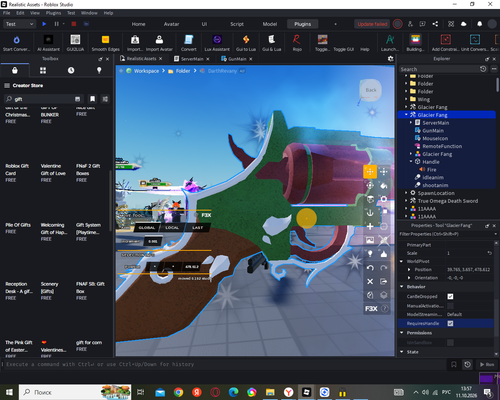Open the F3X help question mark
The height and width of the screenshot is (400, 500).
(x=384, y=309)
